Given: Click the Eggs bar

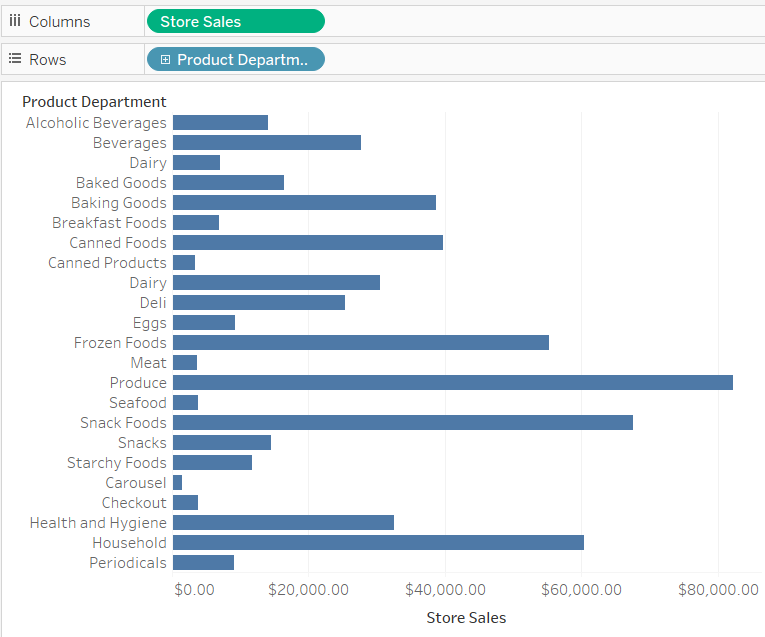Looking at the screenshot, I should coord(204,323).
